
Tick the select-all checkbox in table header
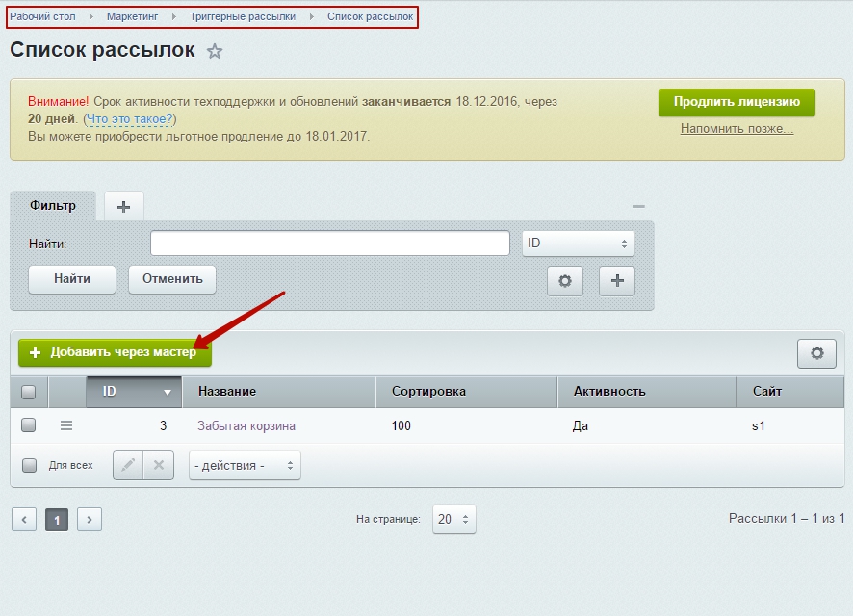point(28,392)
